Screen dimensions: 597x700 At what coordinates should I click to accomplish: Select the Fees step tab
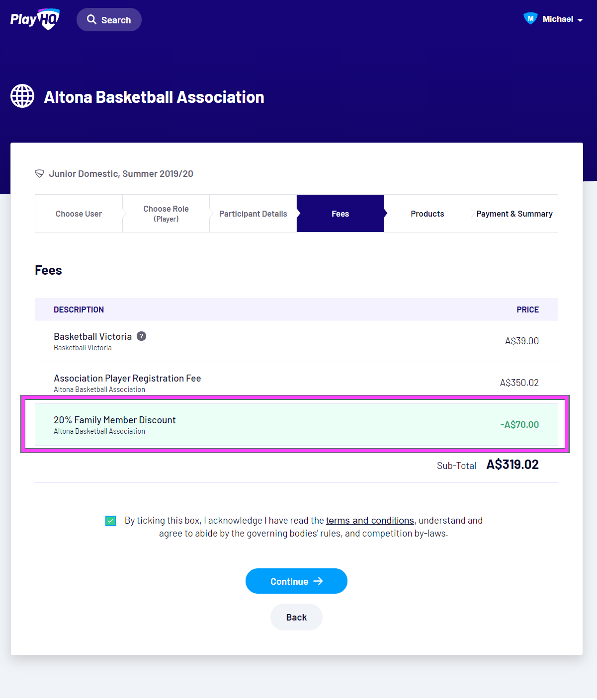340,214
